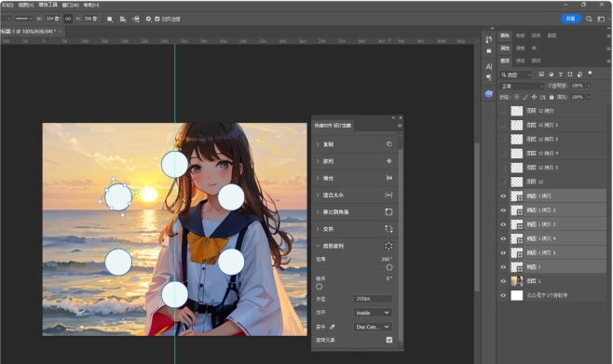This screenshot has width=613, height=364.
Task: Switch to the Swatches tab
Action: coord(521,35)
